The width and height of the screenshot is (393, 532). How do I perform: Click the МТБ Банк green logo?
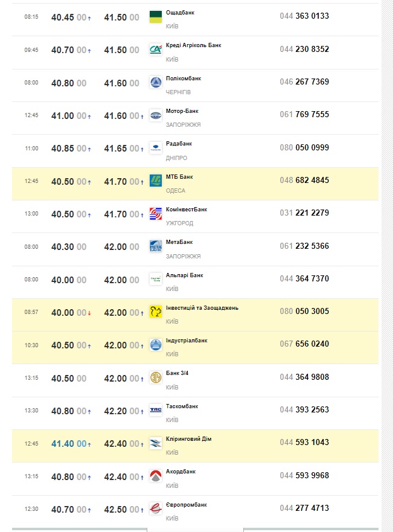tap(156, 181)
